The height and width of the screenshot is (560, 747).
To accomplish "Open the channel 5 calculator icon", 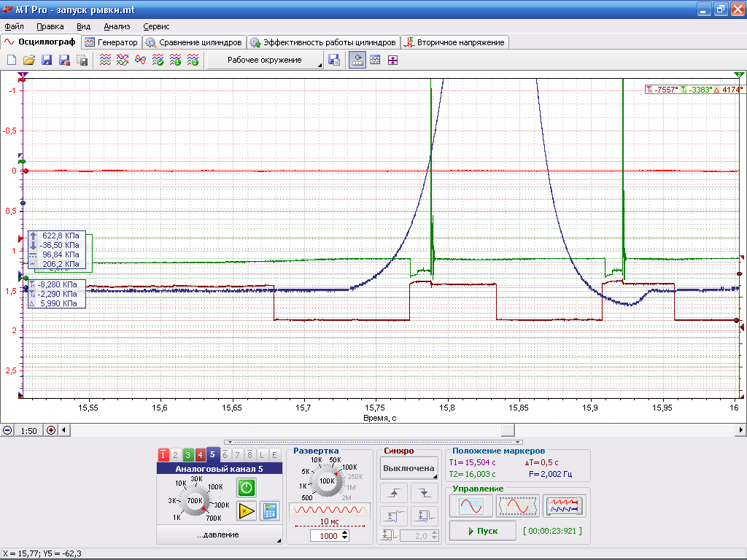I will click(x=270, y=511).
